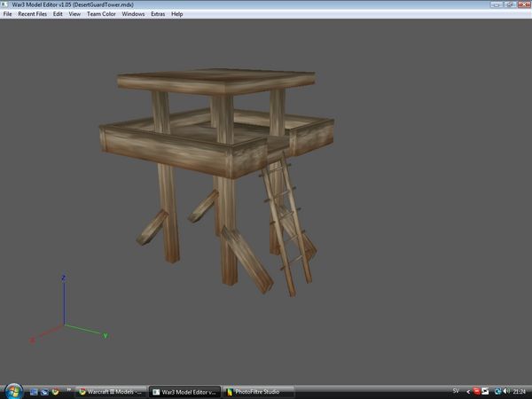Click the Z axis label of the gizmo
This screenshot has width=532, height=399.
(x=64, y=278)
